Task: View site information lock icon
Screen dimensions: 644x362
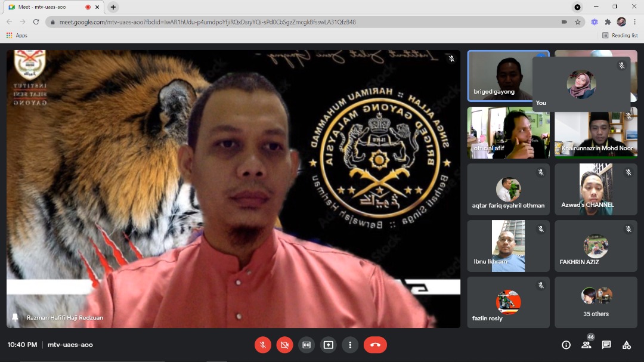Action: (x=52, y=22)
